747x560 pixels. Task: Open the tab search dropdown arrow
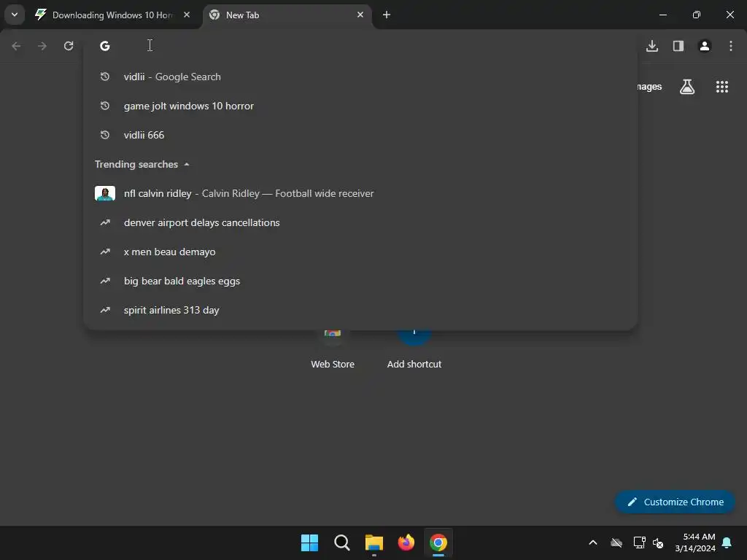[15, 15]
